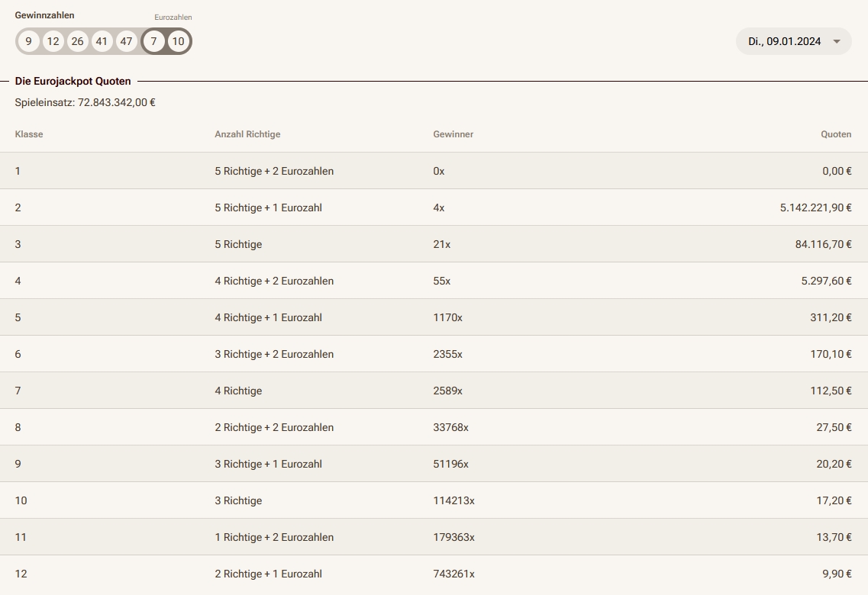Select row 1 Richtige + 2 Eurozahlen
This screenshot has width=868, height=595.
tap(434, 537)
